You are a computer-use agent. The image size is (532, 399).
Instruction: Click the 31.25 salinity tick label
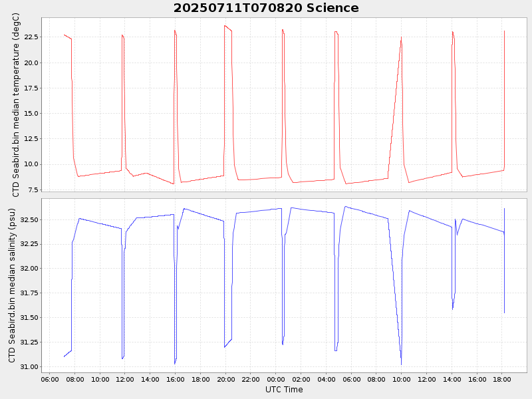tap(29, 342)
